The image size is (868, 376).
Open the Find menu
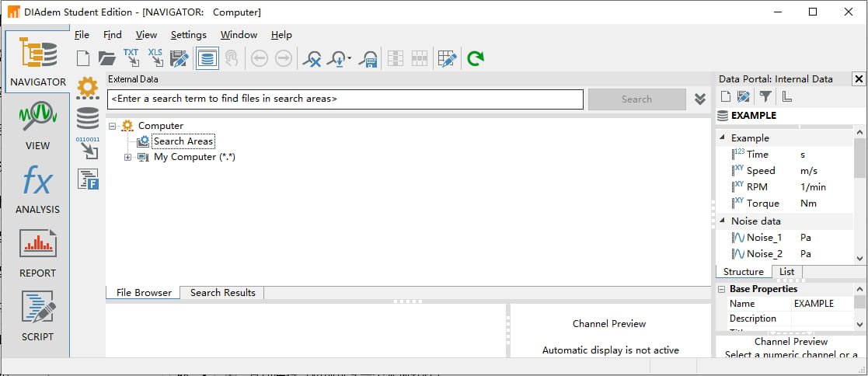tap(113, 35)
